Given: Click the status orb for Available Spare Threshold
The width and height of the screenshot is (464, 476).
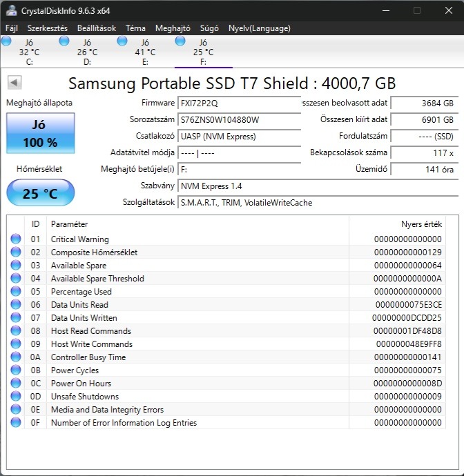Looking at the screenshot, I should click(x=16, y=278).
